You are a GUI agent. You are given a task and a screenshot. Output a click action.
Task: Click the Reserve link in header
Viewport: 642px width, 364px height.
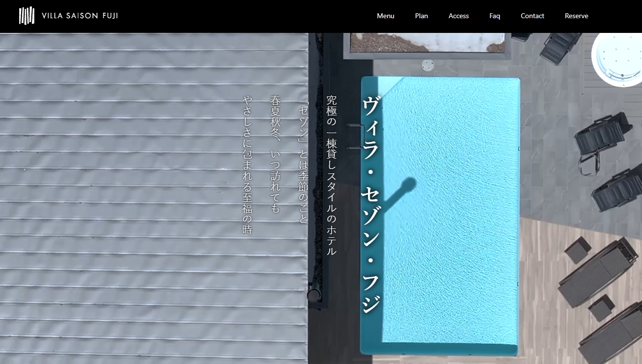click(577, 16)
